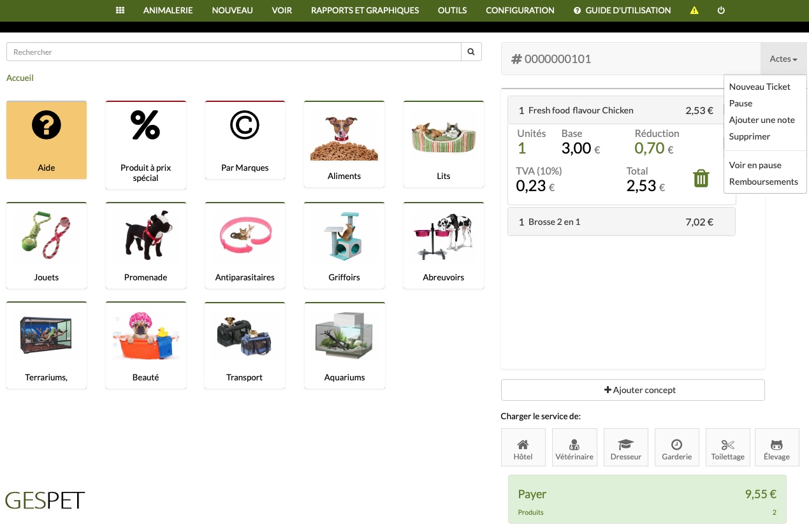This screenshot has width=809, height=532.
Task: Click the search magnifier button
Action: click(471, 52)
